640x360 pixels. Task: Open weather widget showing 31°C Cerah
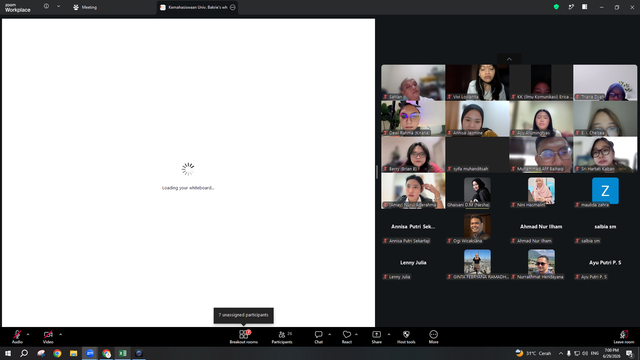click(x=533, y=353)
